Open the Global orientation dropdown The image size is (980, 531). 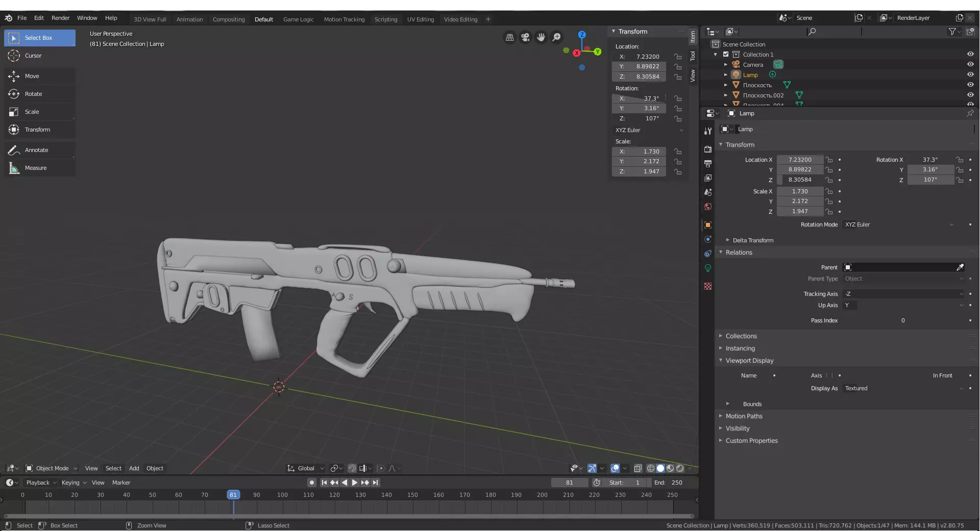pyautogui.click(x=306, y=468)
